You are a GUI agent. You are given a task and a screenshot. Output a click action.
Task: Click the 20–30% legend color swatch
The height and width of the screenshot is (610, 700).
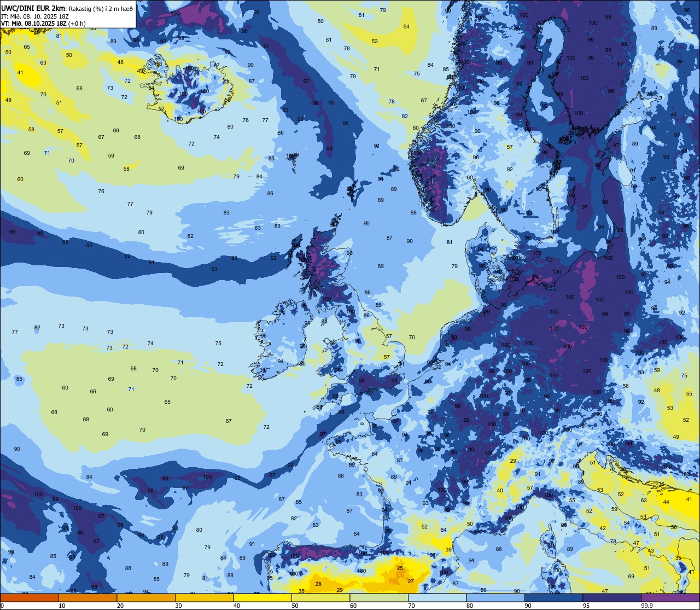tap(146, 597)
